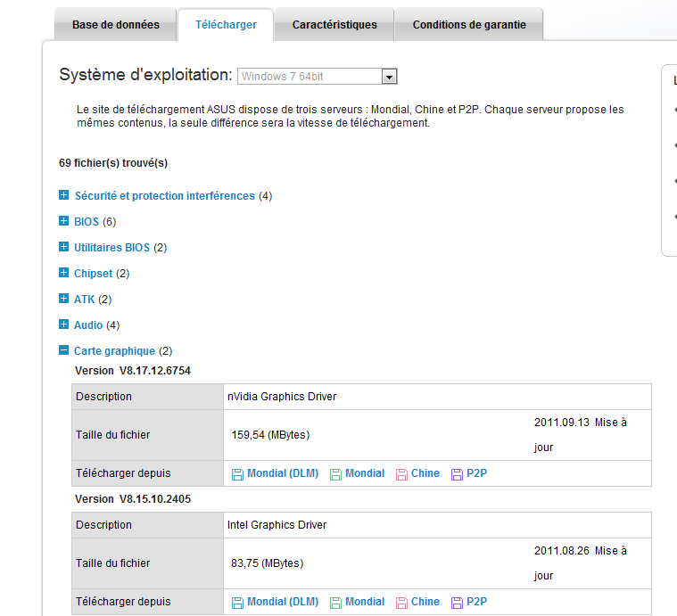Image resolution: width=677 pixels, height=616 pixels.
Task: Click the green disk icon for Intel Mondial
Action: (x=335, y=603)
